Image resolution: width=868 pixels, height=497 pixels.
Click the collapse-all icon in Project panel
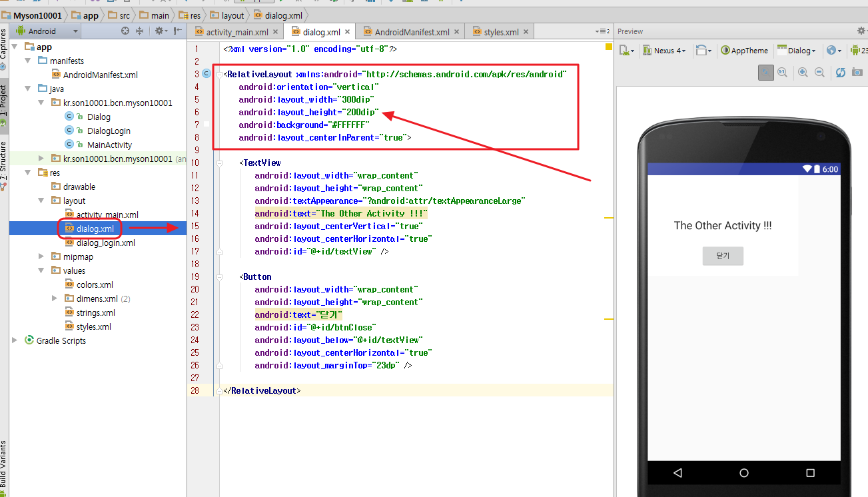140,31
